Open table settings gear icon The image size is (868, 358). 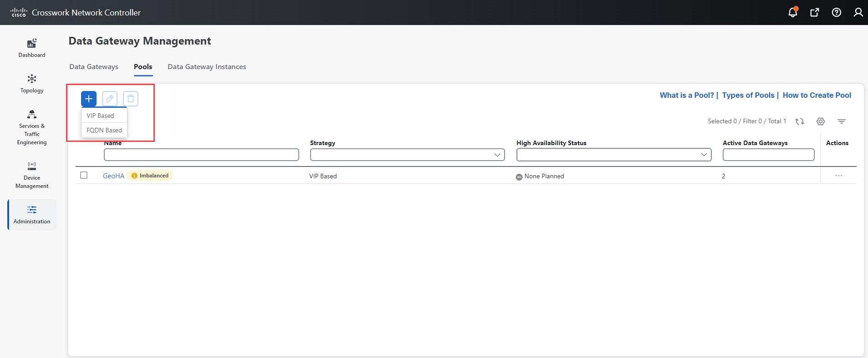pyautogui.click(x=821, y=121)
